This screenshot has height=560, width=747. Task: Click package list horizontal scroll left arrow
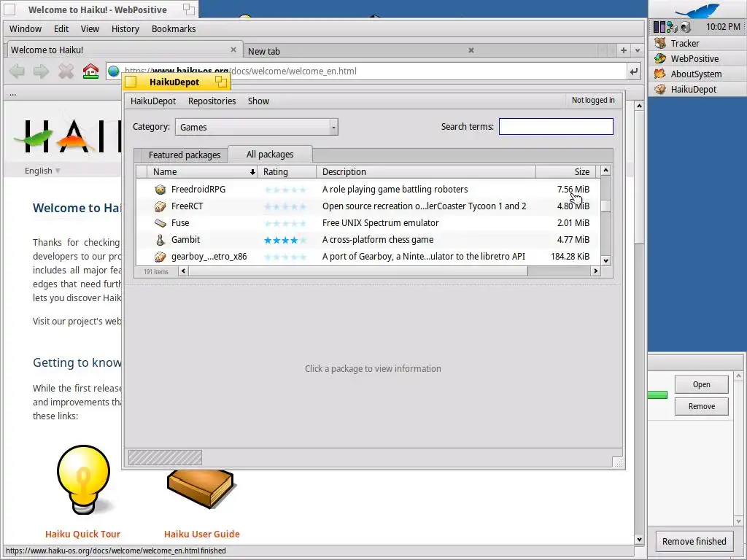[183, 271]
